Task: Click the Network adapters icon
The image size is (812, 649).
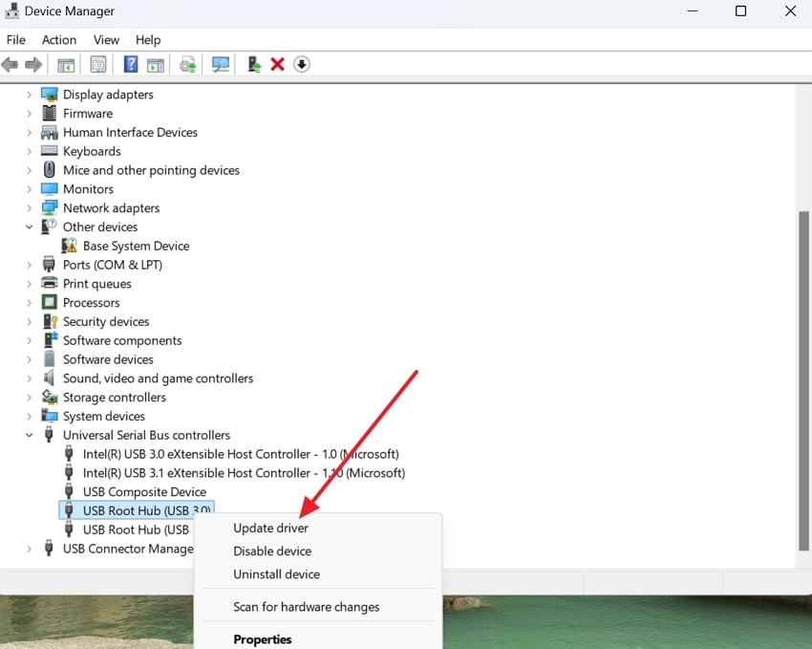Action: 49,207
